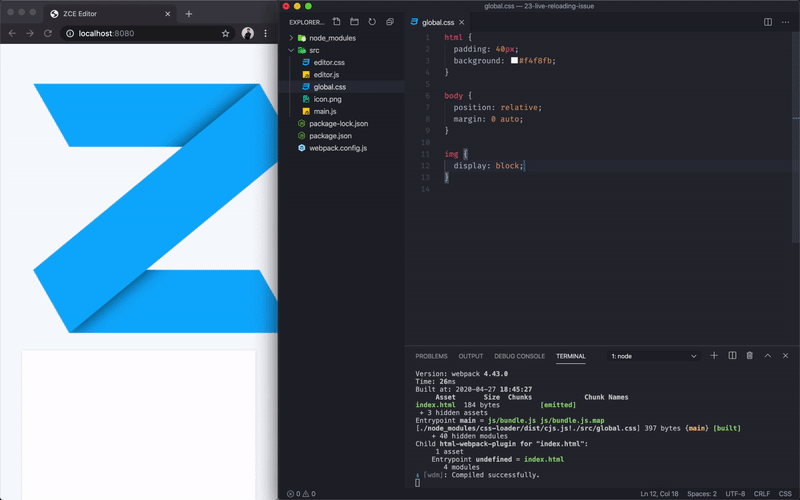Viewport: 800px width, 500px height.
Task: Select the global.css editor tab
Action: (x=437, y=22)
